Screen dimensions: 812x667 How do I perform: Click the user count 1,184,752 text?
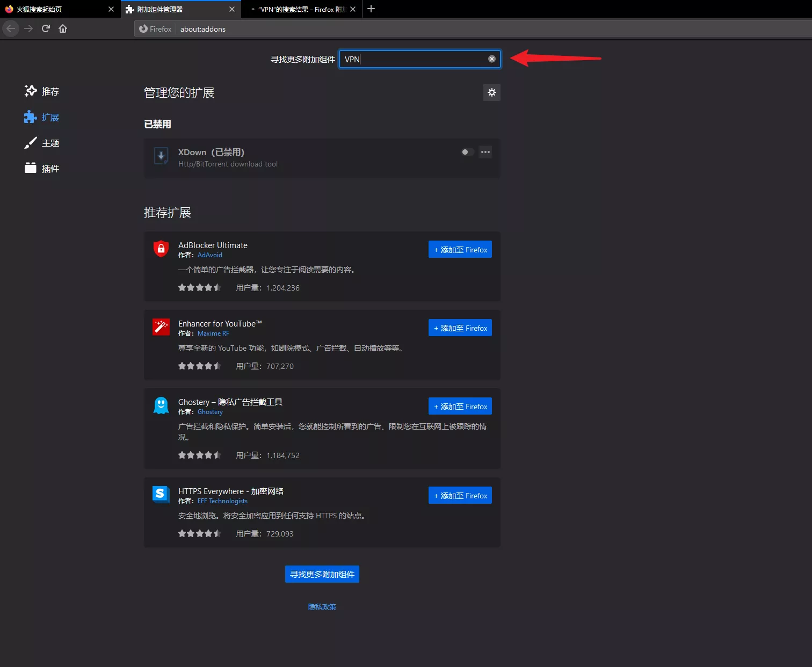[283, 455]
